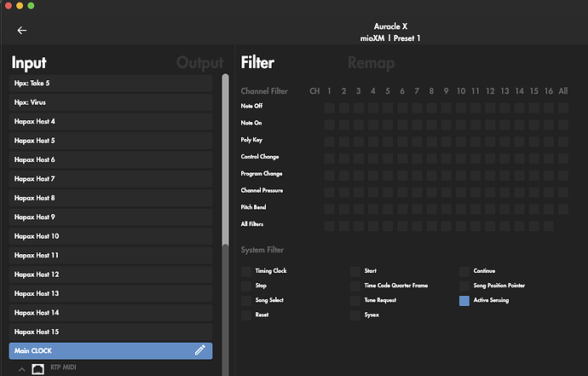Toggle the Sysex filter checkbox
Image resolution: width=588 pixels, height=376 pixels.
(355, 315)
